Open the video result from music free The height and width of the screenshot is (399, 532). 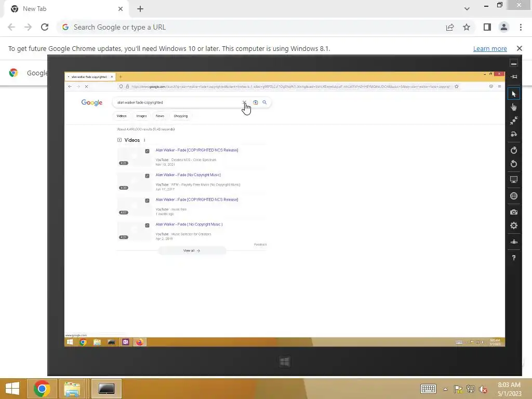(197, 199)
